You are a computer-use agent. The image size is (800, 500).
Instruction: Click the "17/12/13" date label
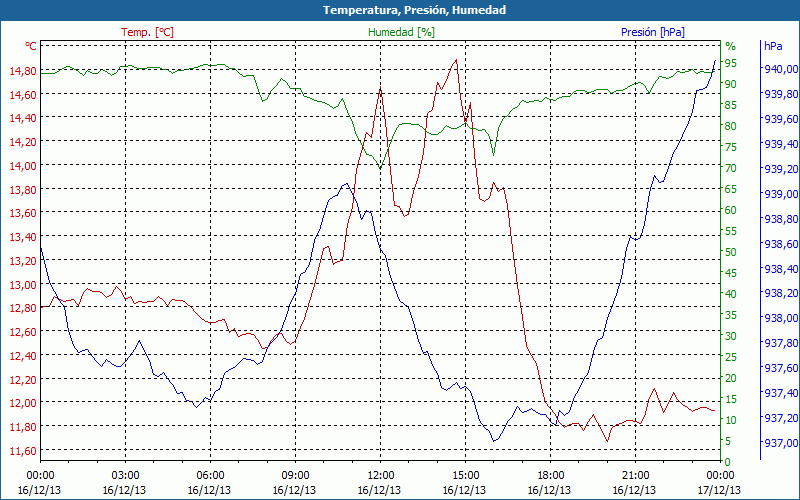[x=719, y=490]
